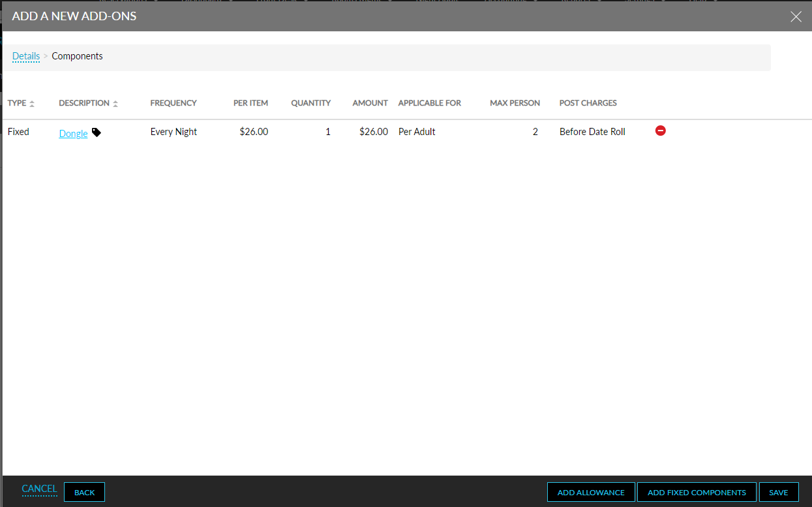The width and height of the screenshot is (812, 507).
Task: Remove the Dongle component row
Action: click(x=660, y=131)
